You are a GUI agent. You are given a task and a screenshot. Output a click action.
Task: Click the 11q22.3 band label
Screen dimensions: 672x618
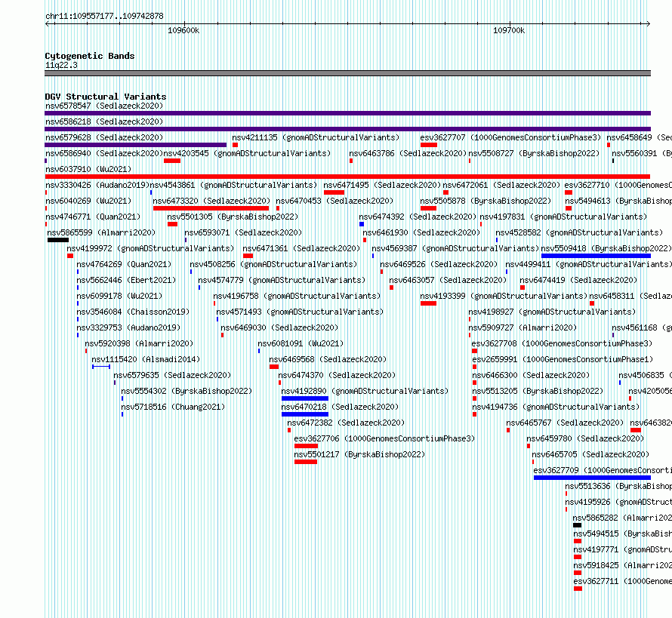click(x=61, y=65)
